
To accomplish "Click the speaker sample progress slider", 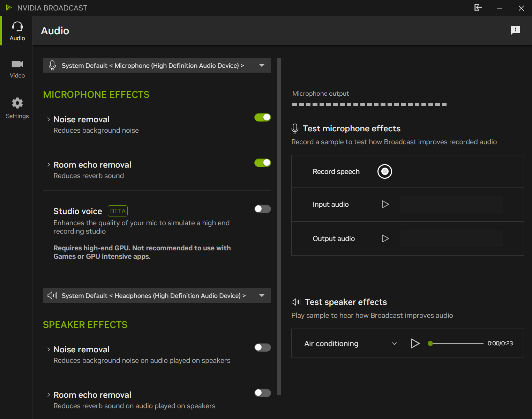I will pyautogui.click(x=457, y=343).
